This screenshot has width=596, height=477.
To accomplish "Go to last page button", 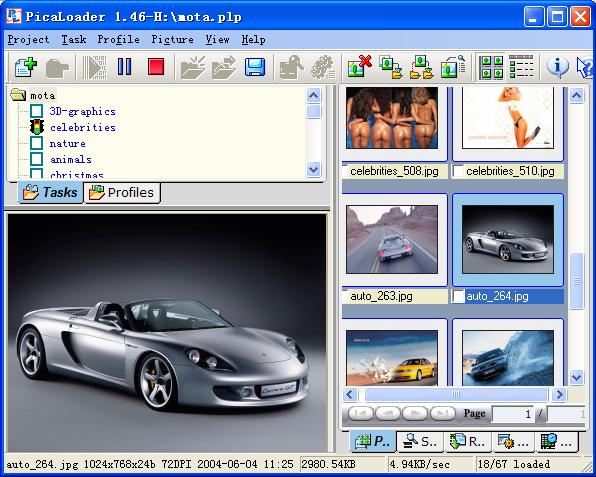I will coord(442,414).
